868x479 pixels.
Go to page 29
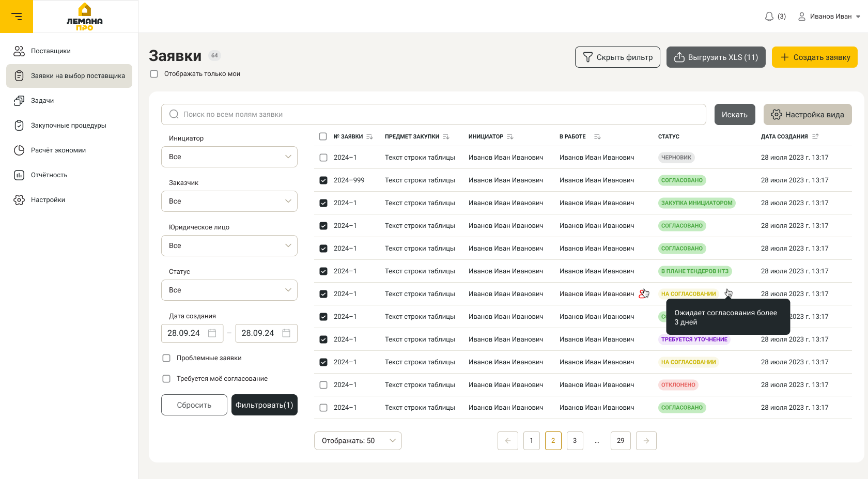click(621, 441)
